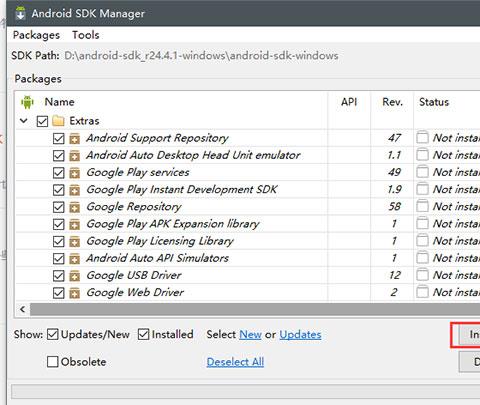Image resolution: width=480 pixels, height=405 pixels.
Task: Select the Google Web Driver row name
Action: [135, 292]
